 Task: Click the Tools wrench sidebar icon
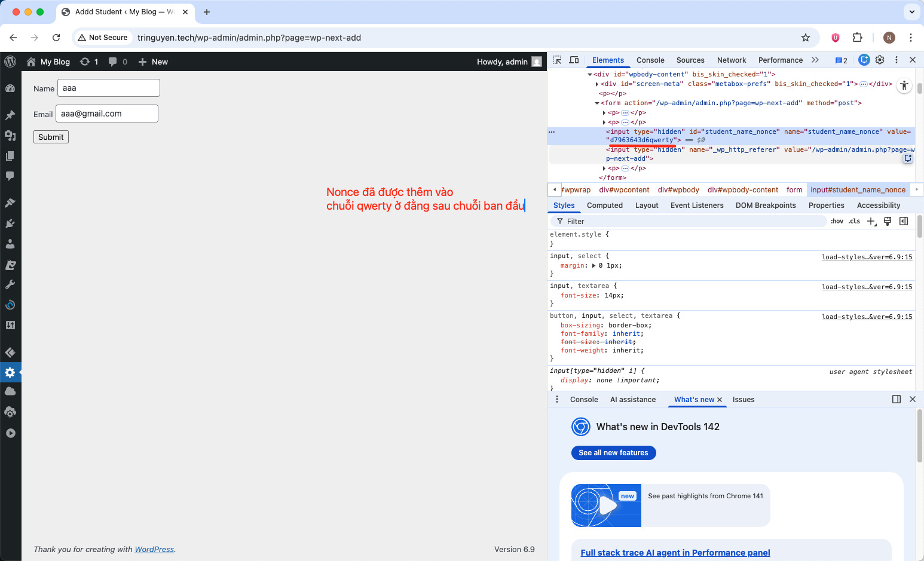(10, 284)
